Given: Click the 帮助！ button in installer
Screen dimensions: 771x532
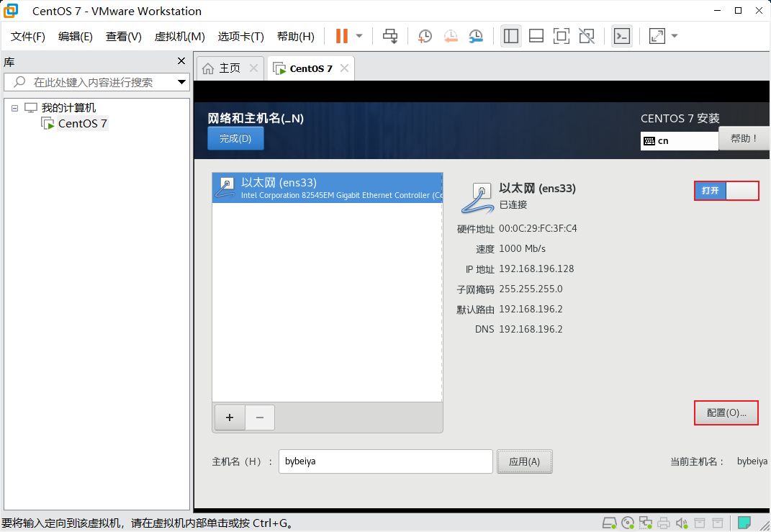Looking at the screenshot, I should pyautogui.click(x=744, y=139).
